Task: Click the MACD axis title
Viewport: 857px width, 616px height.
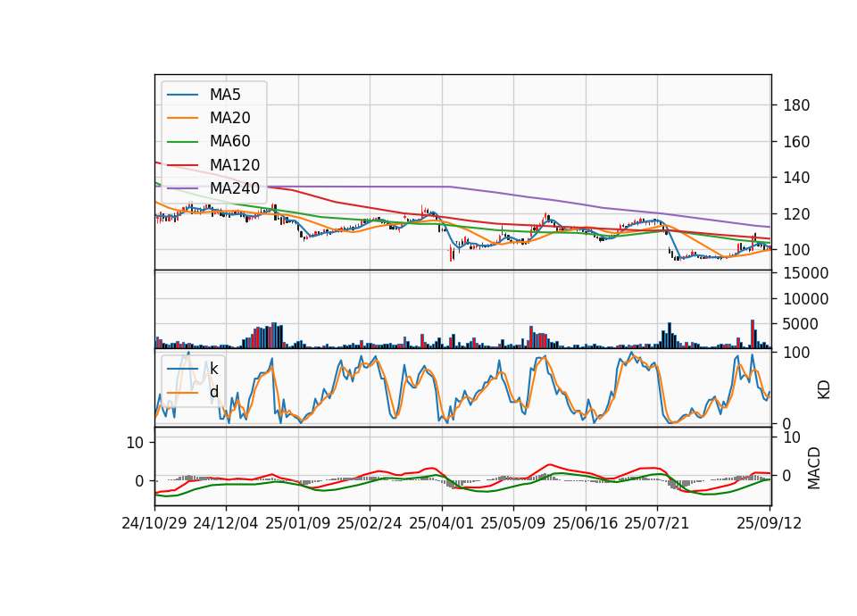Action: coord(814,469)
